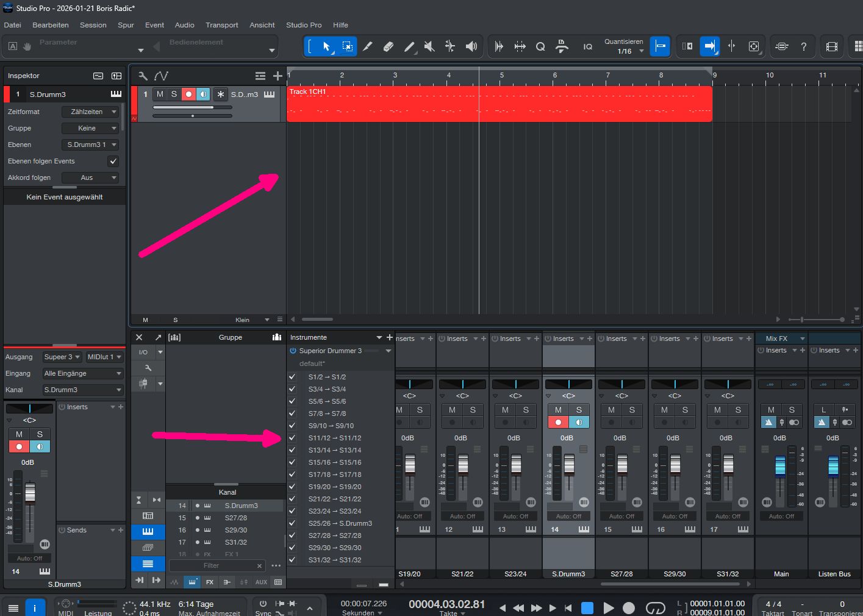Viewport: 863px width, 616px height.
Task: Open the Transport menu
Action: pos(221,25)
